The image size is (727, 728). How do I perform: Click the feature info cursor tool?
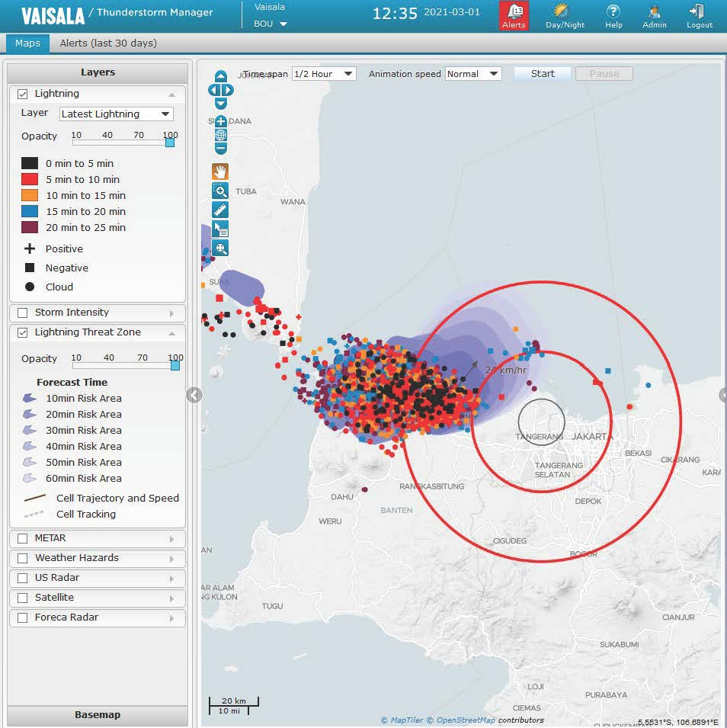220,229
